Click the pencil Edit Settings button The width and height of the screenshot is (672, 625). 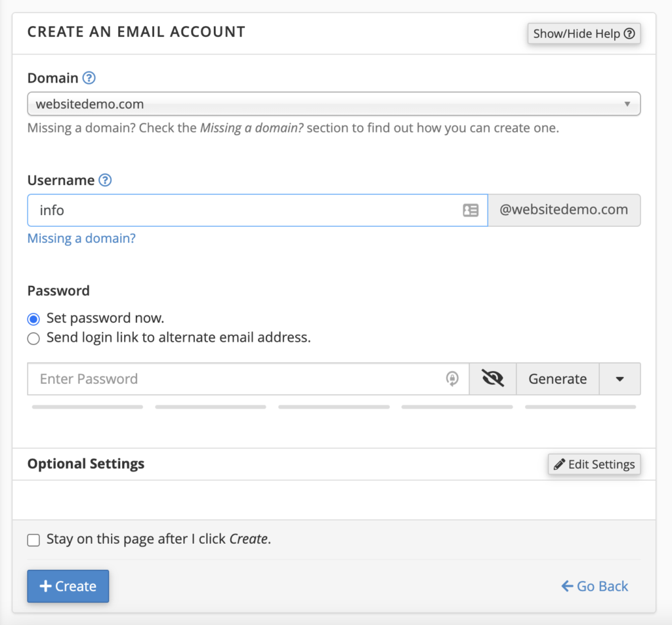coord(594,464)
